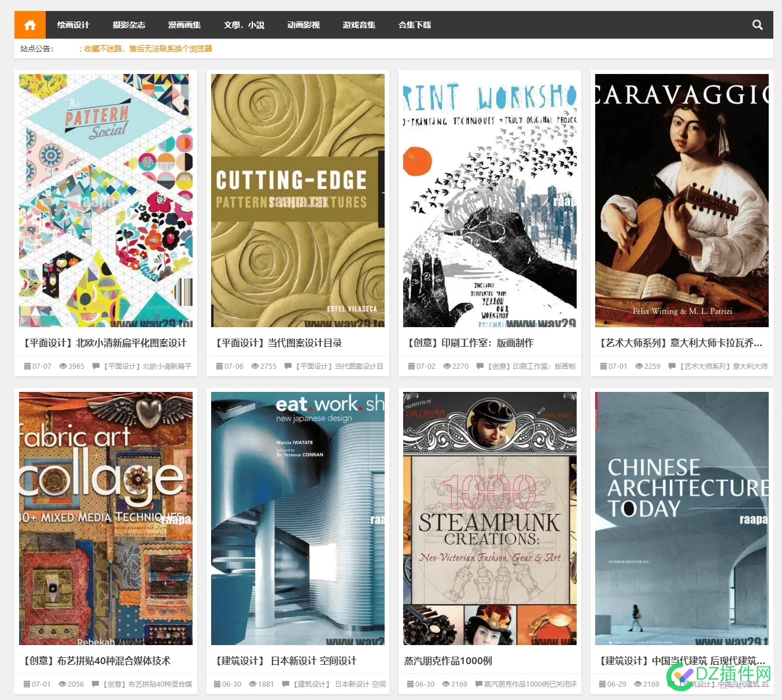The image size is (782, 700).
Task: Click eye views icon showing 3965
Action: [x=63, y=366]
